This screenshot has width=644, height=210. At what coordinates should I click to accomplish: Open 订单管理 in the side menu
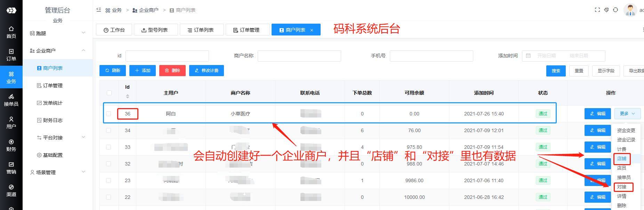pos(58,86)
